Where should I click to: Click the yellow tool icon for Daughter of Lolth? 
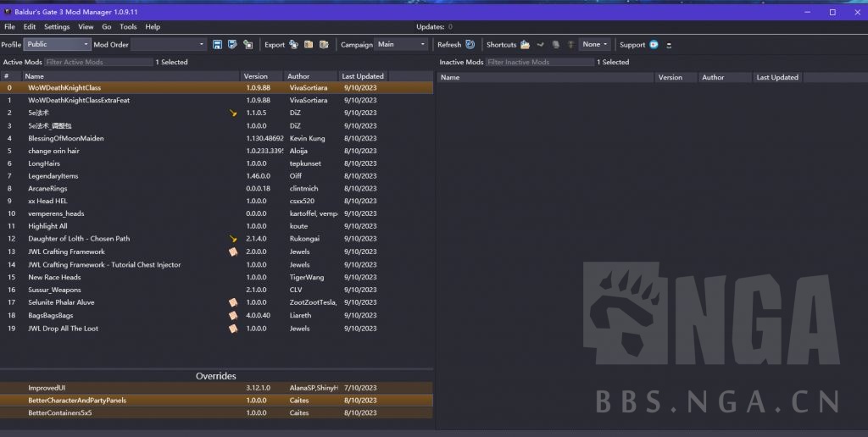click(233, 239)
